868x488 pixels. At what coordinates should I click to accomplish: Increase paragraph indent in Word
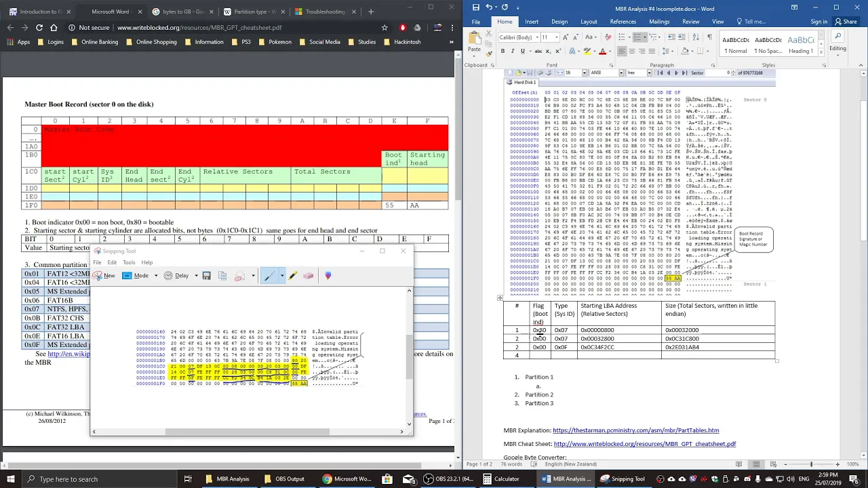682,37
